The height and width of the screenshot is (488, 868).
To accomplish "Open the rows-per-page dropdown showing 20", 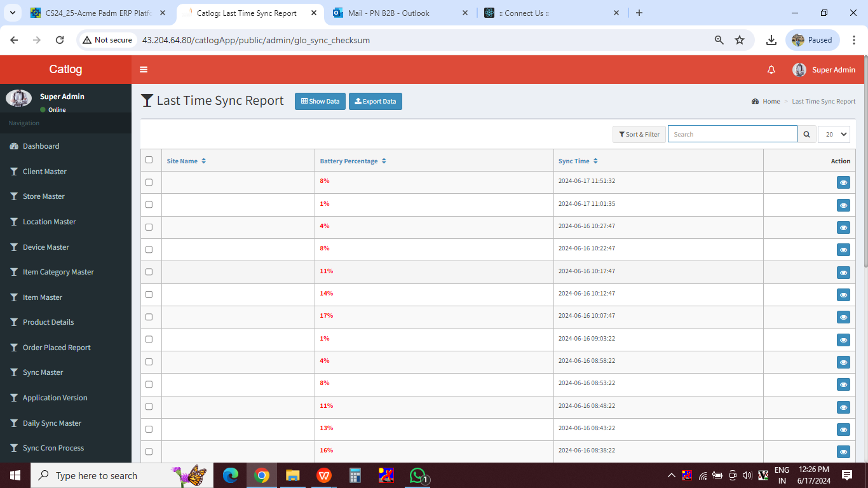I will click(834, 134).
